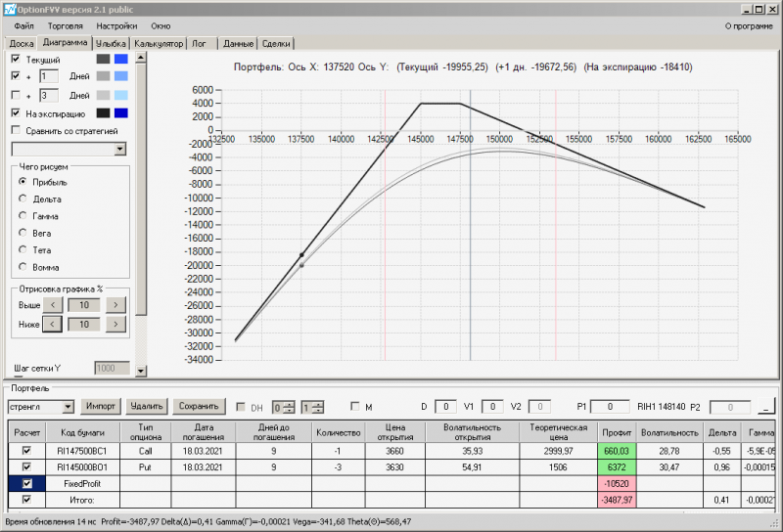Click increase arrow for Выше percentage
This screenshot has height=532, width=783.
(115, 305)
